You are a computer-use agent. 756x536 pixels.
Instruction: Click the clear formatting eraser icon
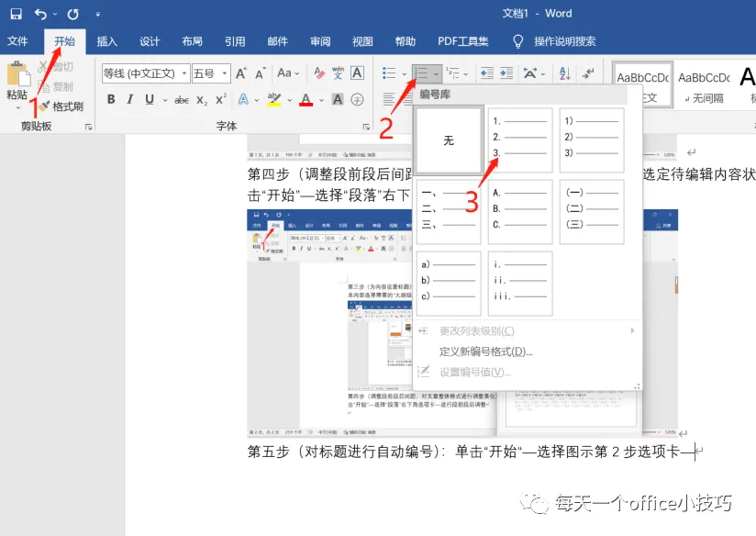point(318,73)
